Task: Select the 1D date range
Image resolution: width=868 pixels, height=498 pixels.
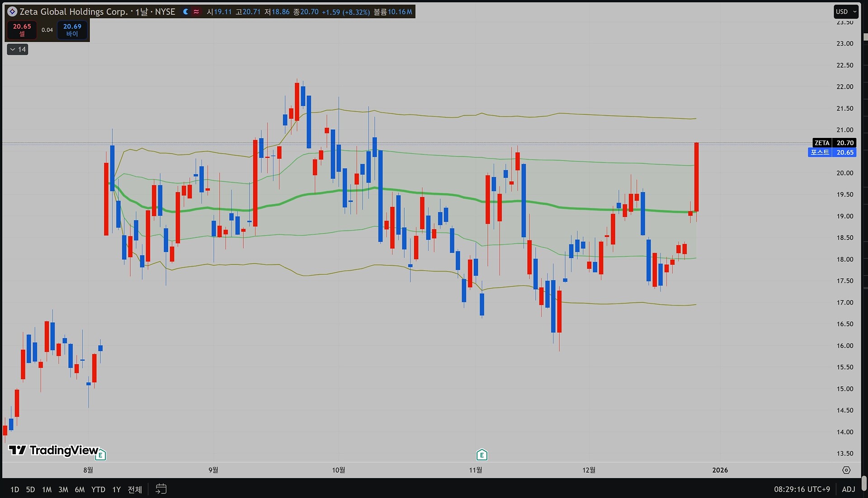Action: (14, 489)
